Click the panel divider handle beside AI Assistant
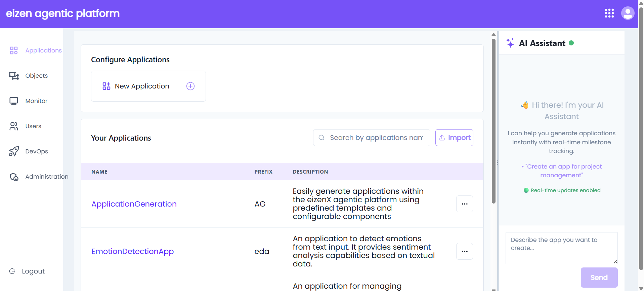 pos(498,162)
